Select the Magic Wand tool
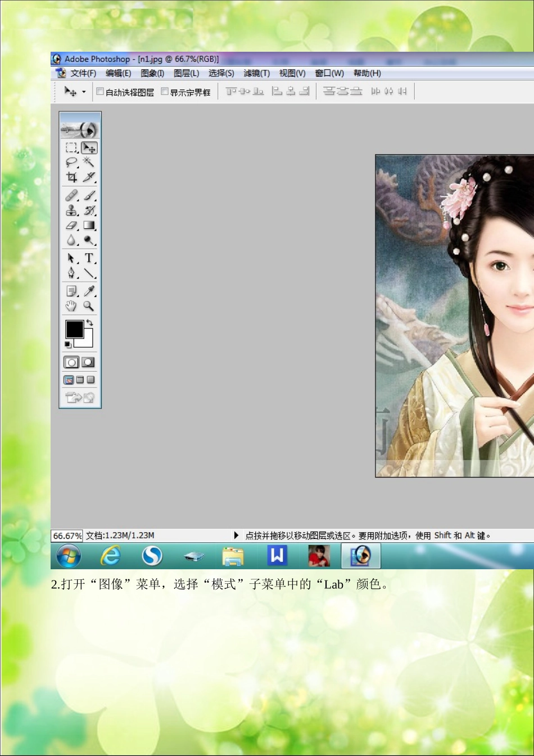 89,163
